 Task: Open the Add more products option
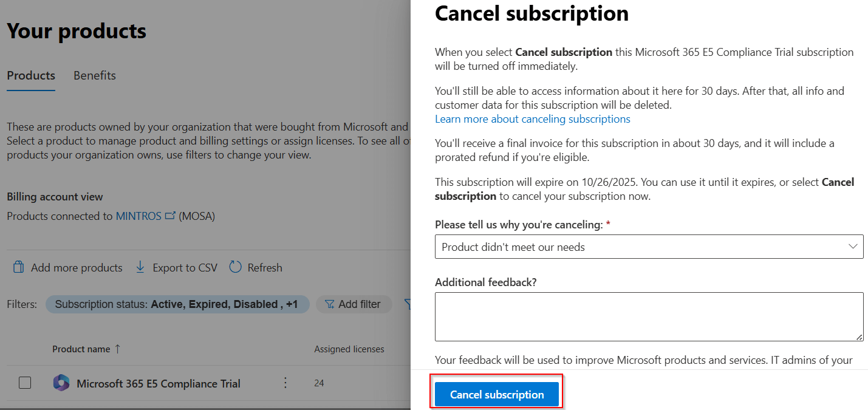pos(67,267)
